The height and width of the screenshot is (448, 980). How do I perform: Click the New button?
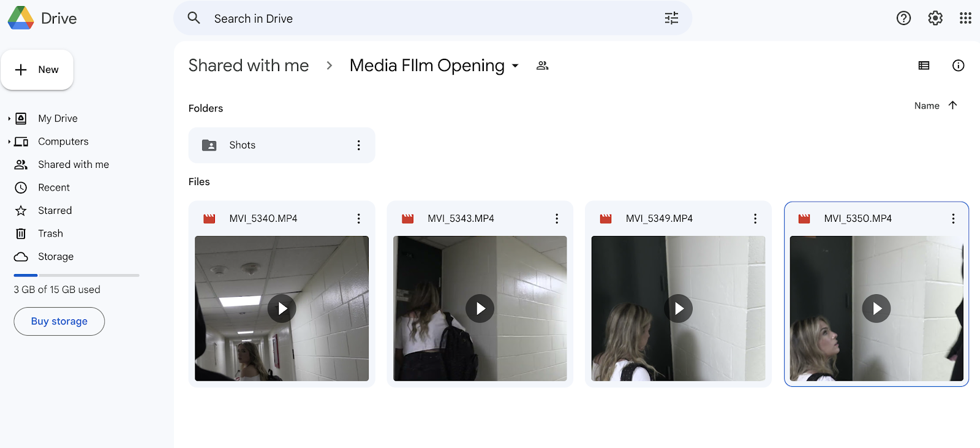37,70
